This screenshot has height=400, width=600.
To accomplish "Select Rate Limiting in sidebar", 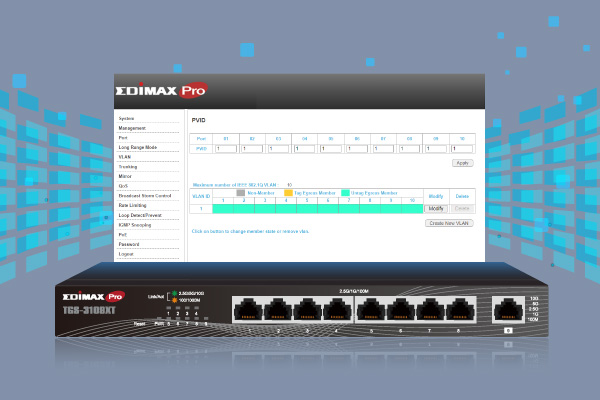I will click(132, 206).
